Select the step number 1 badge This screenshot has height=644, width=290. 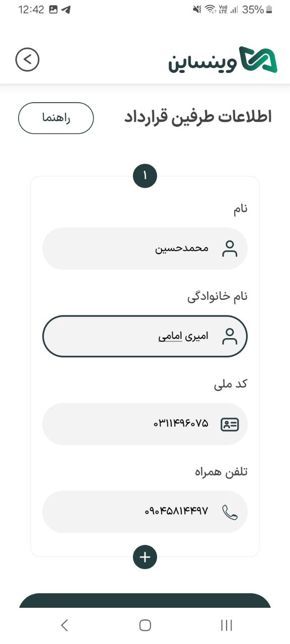point(145,176)
